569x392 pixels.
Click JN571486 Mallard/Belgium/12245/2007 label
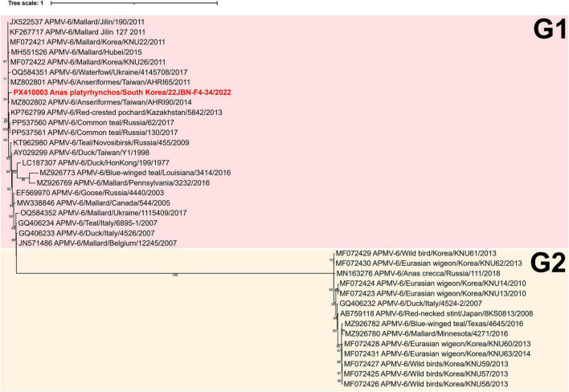[97, 243]
